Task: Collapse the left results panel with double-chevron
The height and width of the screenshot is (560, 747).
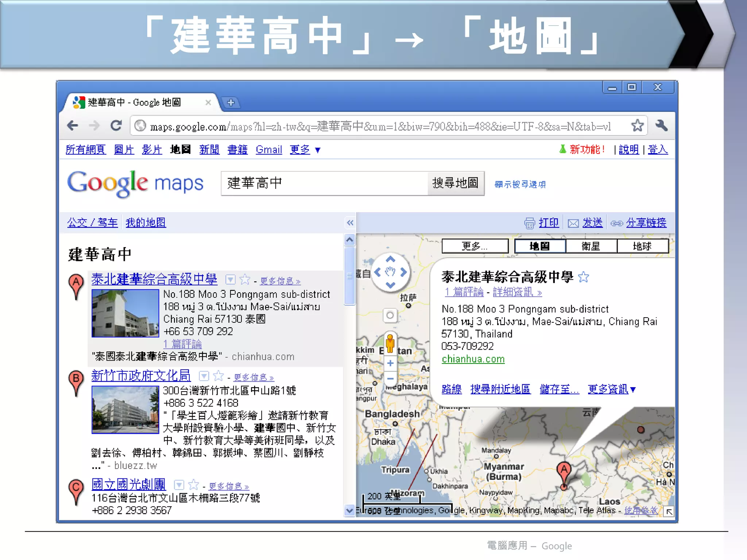Action: [x=350, y=223]
